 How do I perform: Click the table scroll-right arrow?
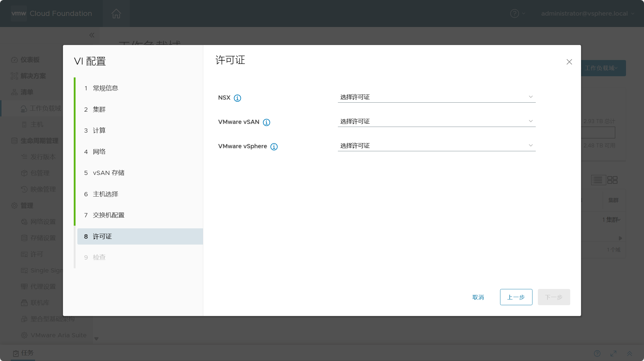point(620,238)
